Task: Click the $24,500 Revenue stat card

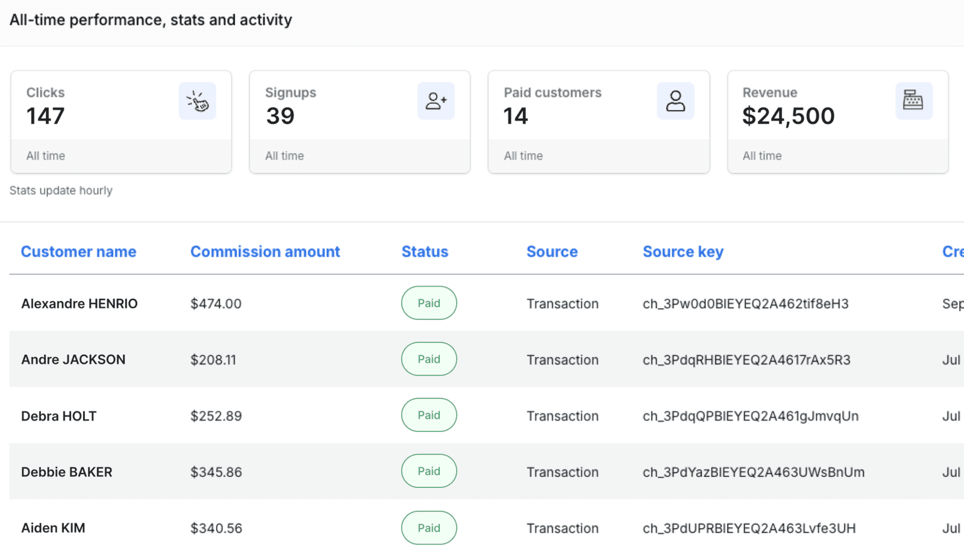Action: (837, 122)
